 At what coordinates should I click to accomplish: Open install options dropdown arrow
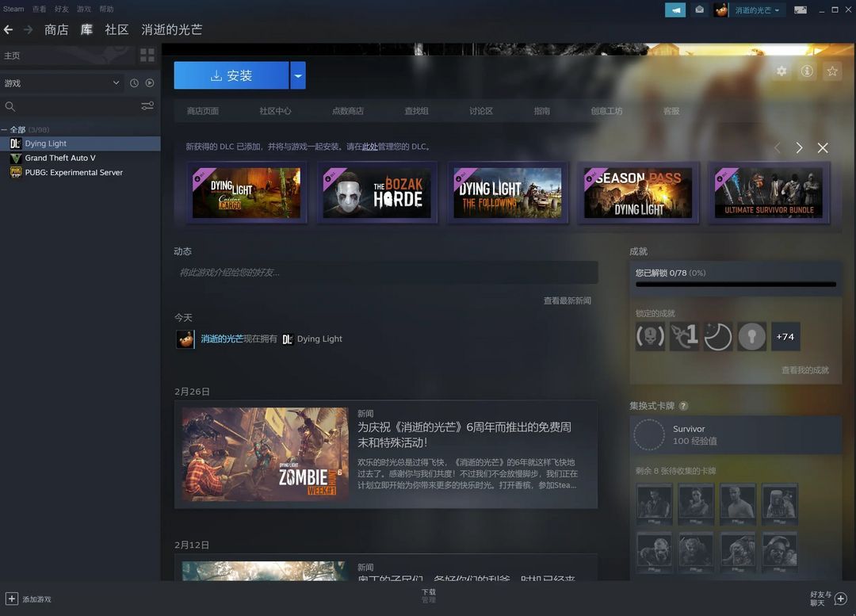click(x=298, y=75)
